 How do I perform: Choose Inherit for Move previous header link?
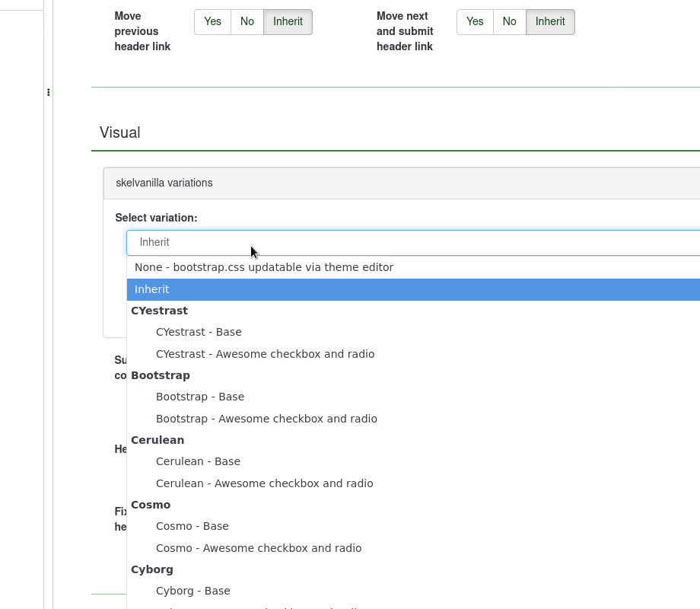point(288,22)
